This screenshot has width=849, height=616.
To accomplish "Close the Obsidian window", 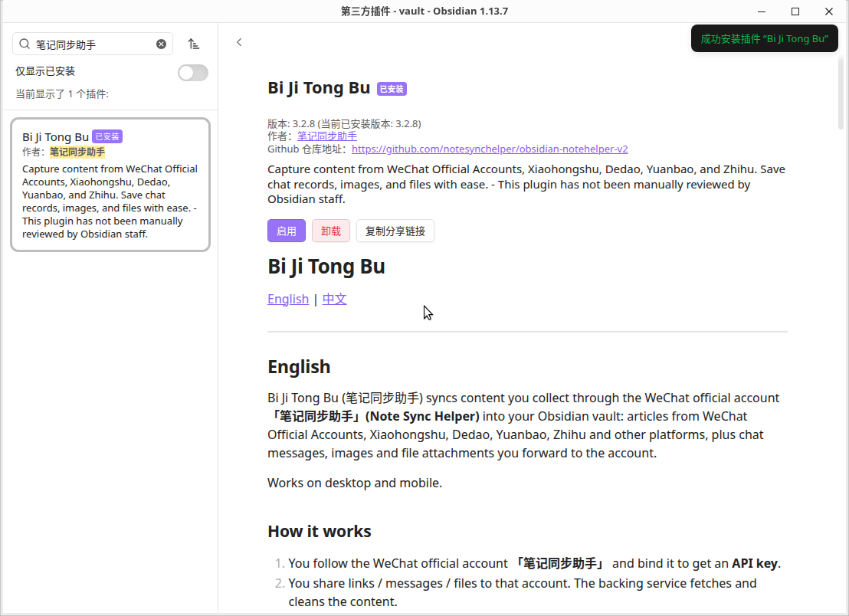I will (829, 11).
